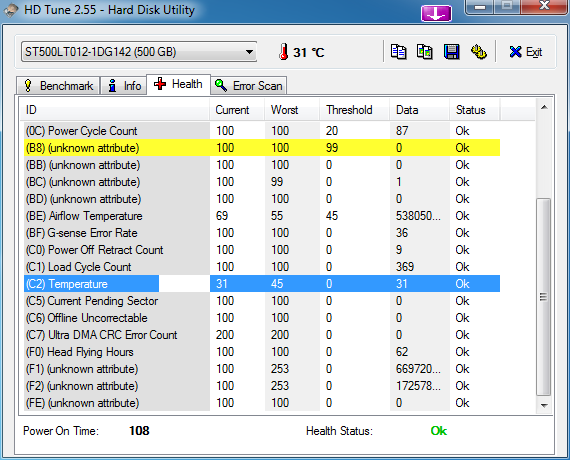570x460 pixels.
Task: Click the Exit button
Action: (526, 52)
